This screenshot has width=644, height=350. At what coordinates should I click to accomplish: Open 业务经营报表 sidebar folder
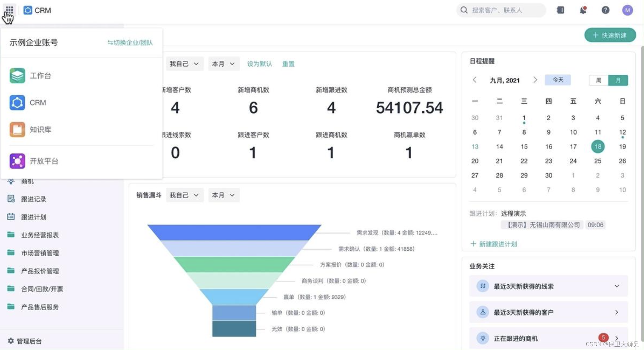(40, 235)
